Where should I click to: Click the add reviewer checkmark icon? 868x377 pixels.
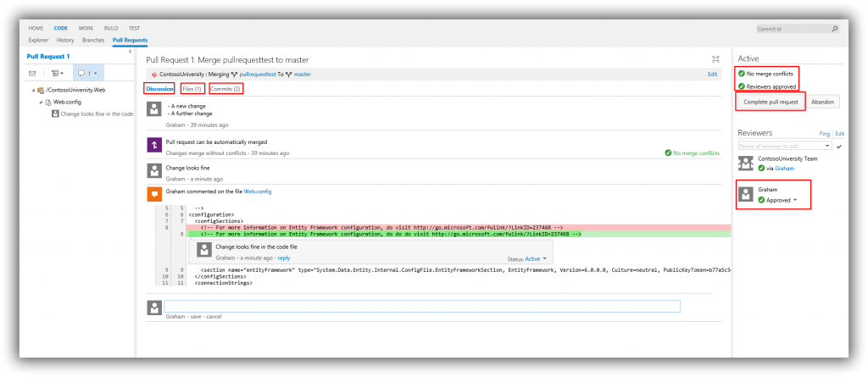[x=839, y=147]
